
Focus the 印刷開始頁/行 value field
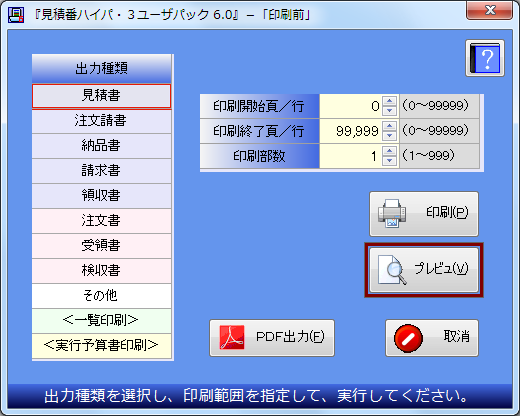click(351, 106)
